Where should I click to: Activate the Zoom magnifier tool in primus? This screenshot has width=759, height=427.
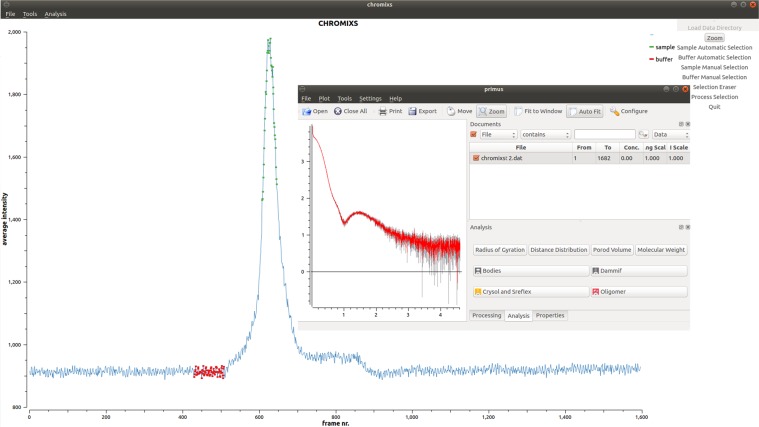pyautogui.click(x=491, y=111)
